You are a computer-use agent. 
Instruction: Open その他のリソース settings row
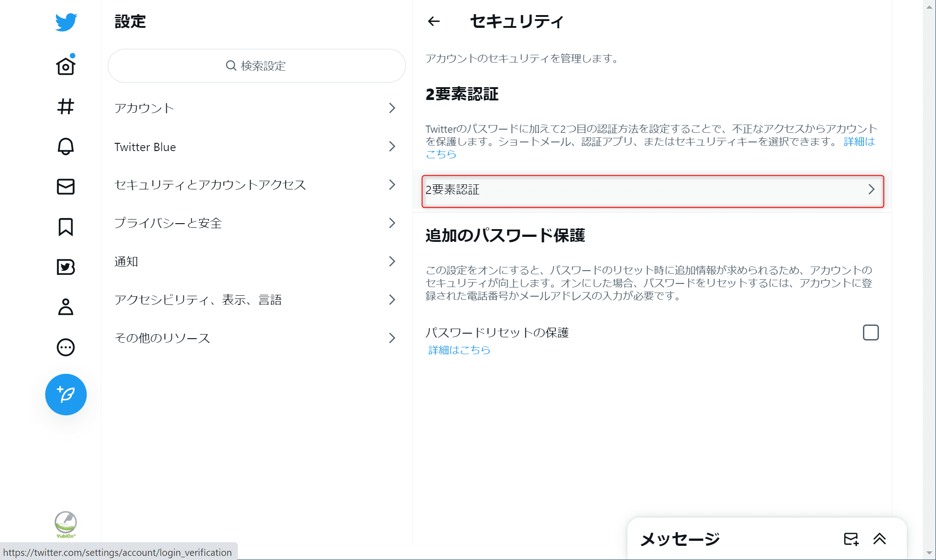[x=257, y=338]
